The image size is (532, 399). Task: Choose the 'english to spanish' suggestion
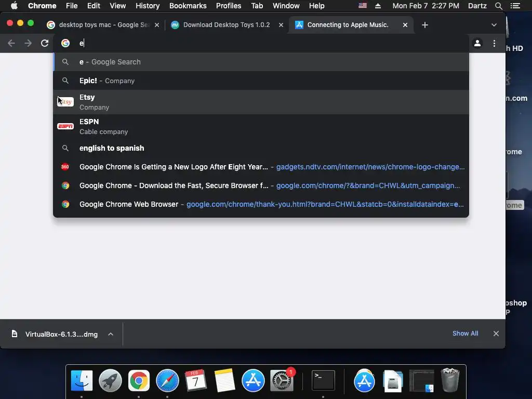click(x=261, y=148)
